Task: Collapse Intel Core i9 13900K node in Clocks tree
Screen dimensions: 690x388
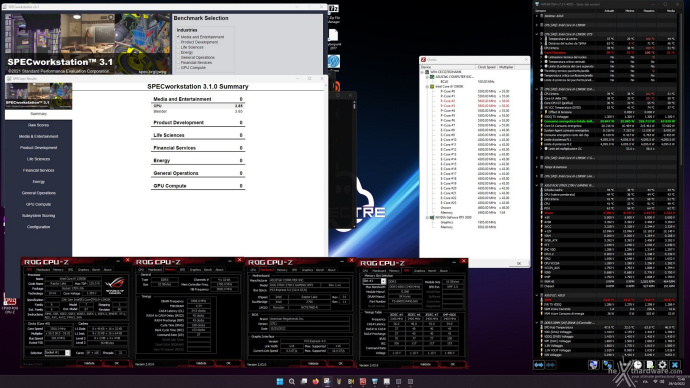Action: (x=427, y=87)
